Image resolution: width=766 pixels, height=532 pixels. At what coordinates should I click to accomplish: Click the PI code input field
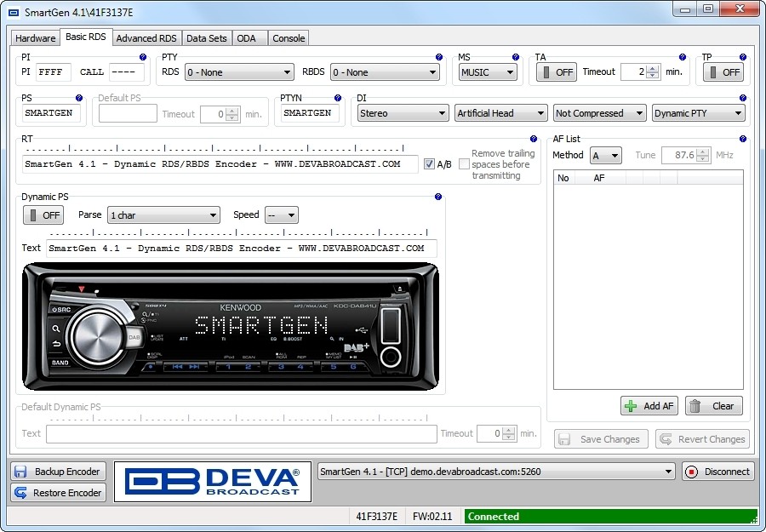pos(54,72)
